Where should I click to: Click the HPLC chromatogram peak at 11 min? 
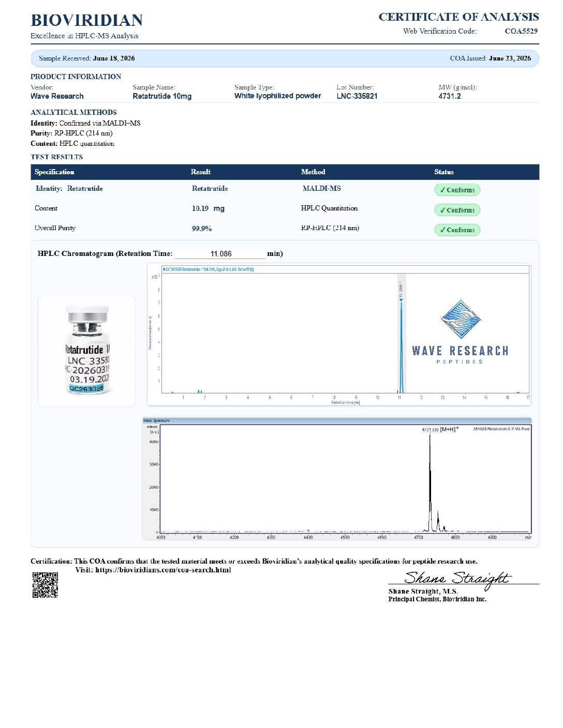(401, 346)
